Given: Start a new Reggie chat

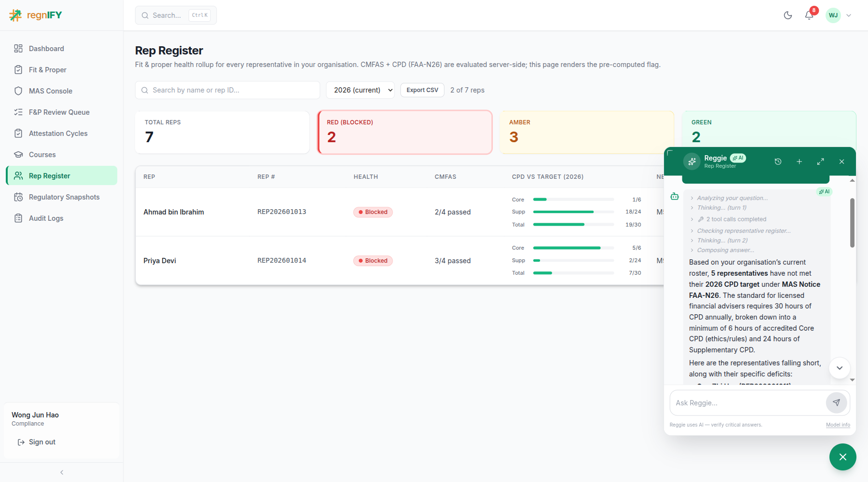Looking at the screenshot, I should click(799, 161).
